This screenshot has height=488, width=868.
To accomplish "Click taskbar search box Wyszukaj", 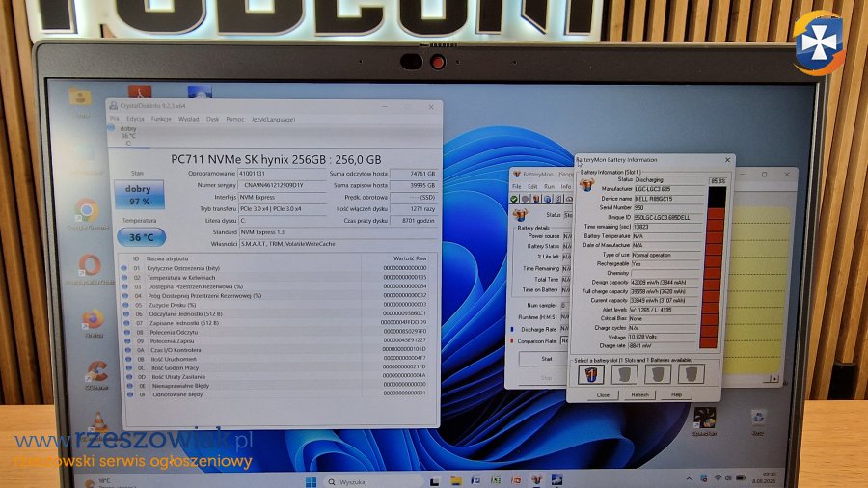I will coord(372,482).
